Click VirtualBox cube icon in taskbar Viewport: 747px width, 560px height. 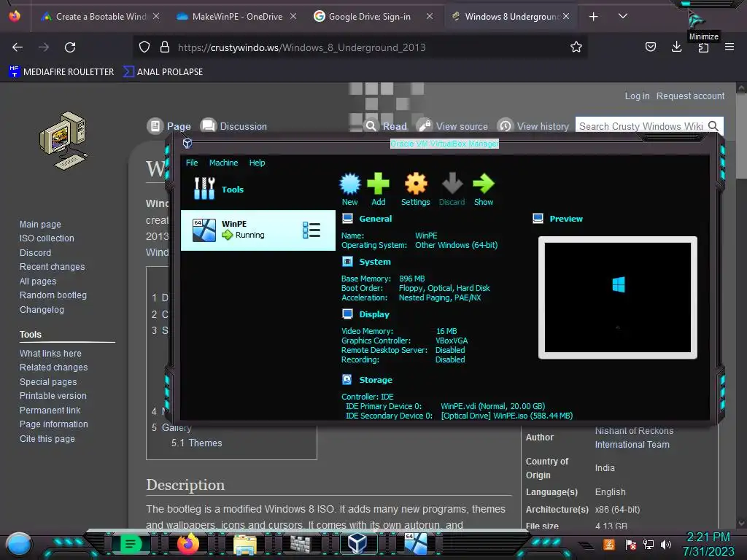[x=357, y=543]
